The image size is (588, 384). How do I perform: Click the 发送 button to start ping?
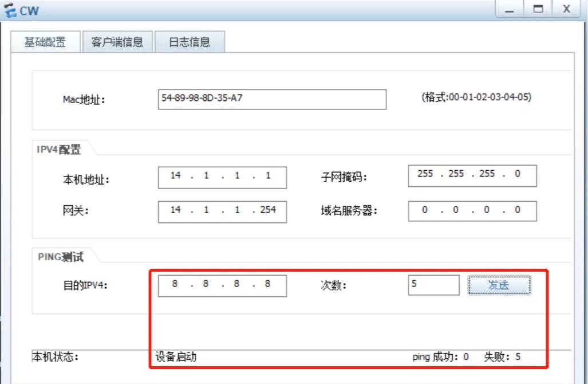point(500,284)
